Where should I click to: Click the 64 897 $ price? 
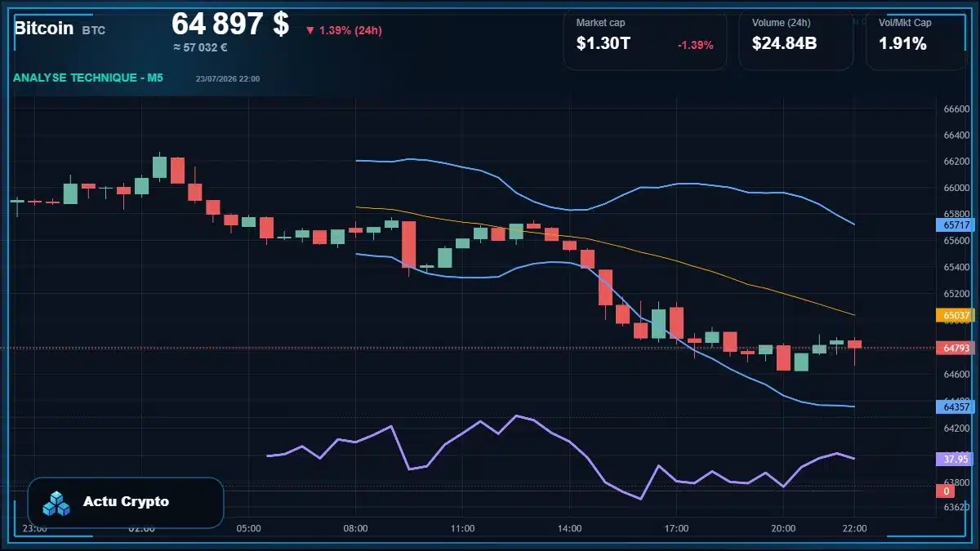click(230, 24)
